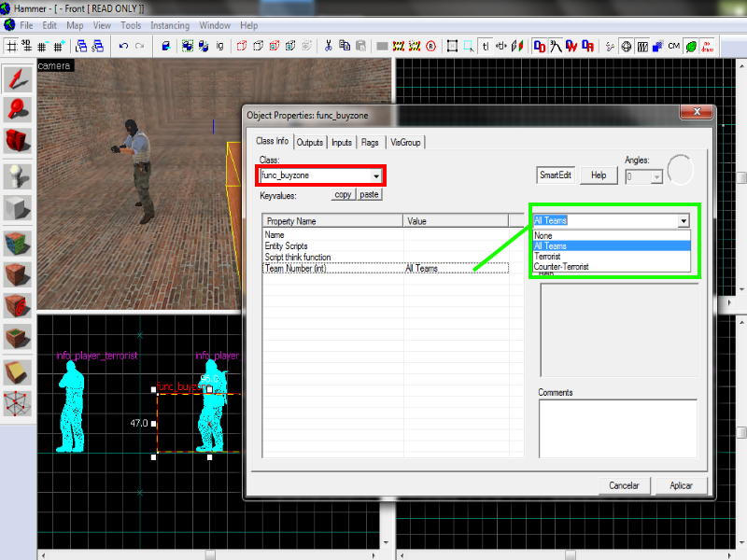Switch to the Inputs tab
The height and width of the screenshot is (560, 747).
(342, 143)
